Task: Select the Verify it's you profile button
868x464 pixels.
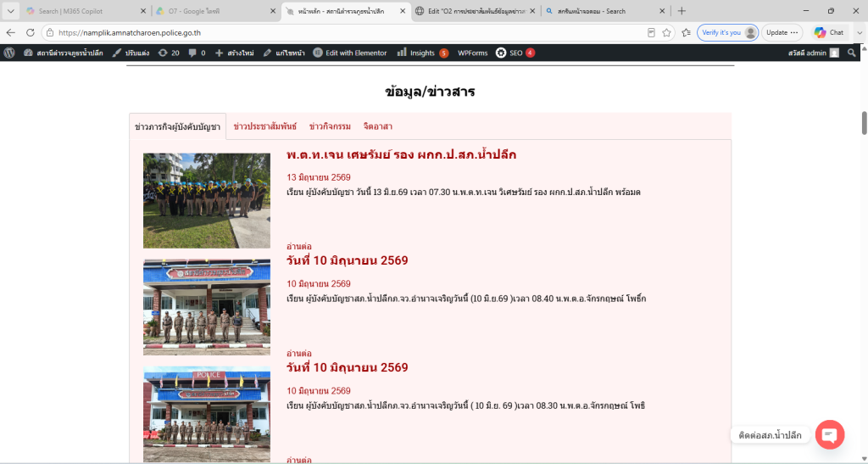Action: pos(727,33)
